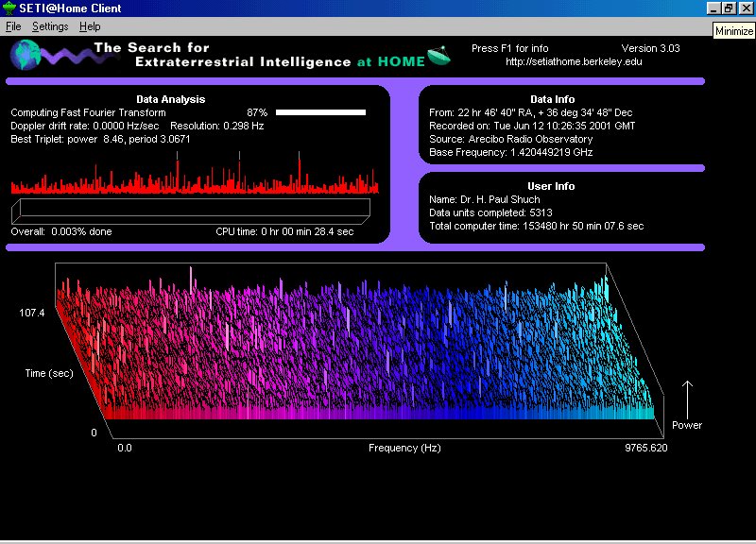756x544 pixels.
Task: Click the '107.4' time axis value
Action: click(32, 313)
